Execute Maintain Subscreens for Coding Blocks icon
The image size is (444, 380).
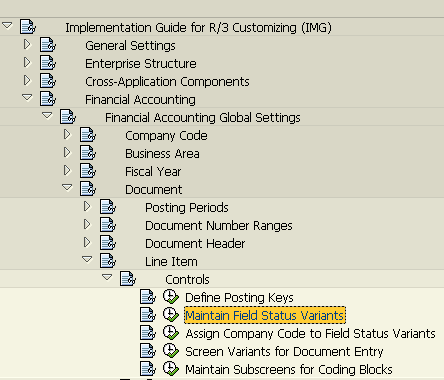coord(171,369)
